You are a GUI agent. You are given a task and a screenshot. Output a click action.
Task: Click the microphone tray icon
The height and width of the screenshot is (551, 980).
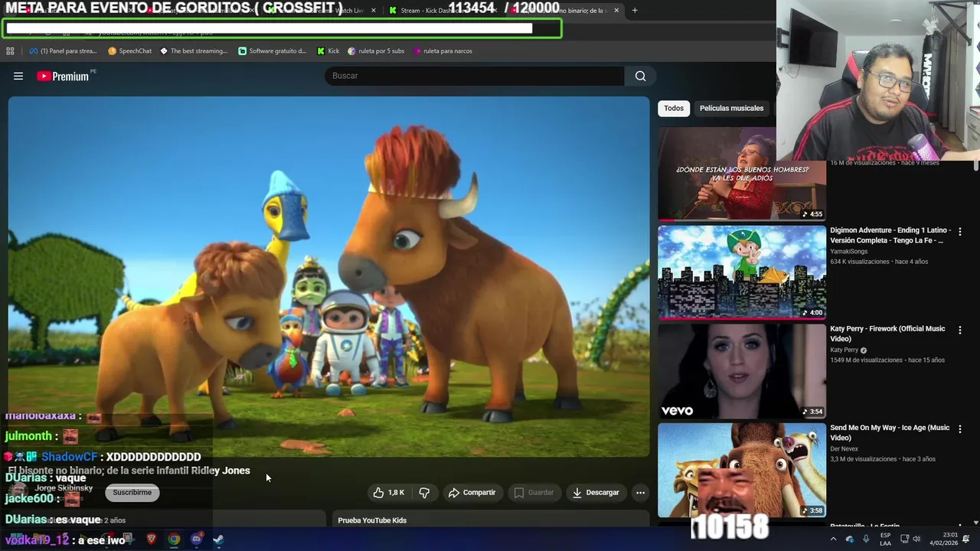[x=866, y=540]
